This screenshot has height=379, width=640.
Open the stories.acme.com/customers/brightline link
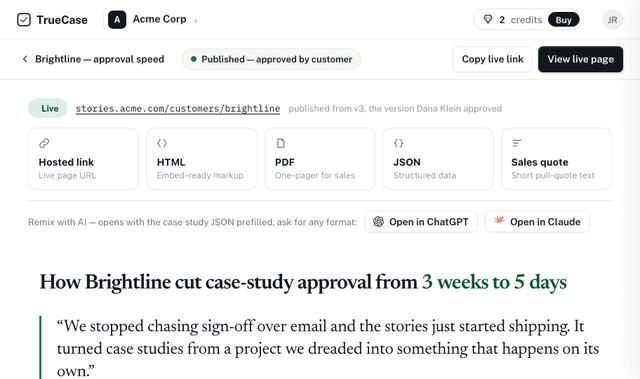[178, 109]
